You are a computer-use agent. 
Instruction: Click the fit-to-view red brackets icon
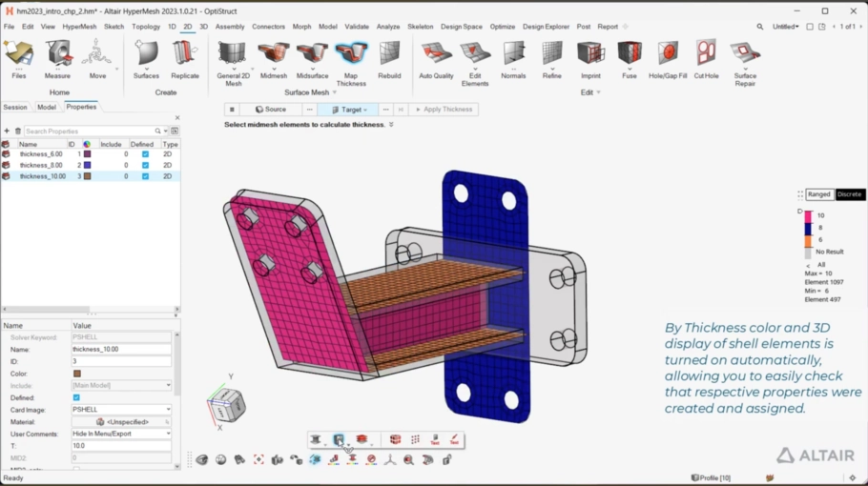(258, 459)
